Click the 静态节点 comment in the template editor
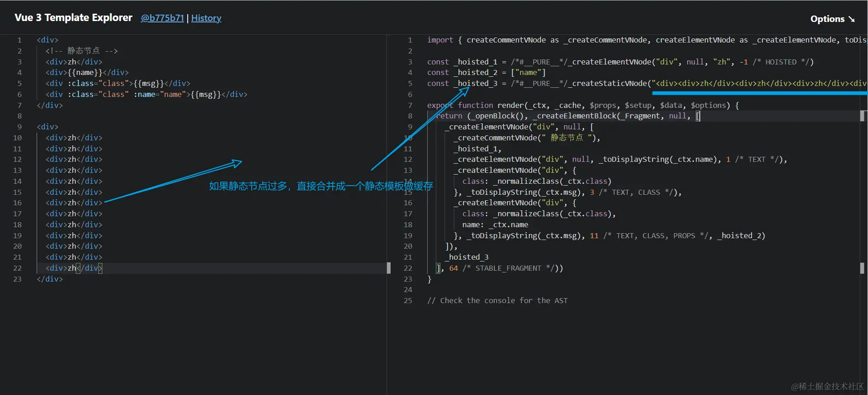The image size is (868, 395). [x=82, y=51]
